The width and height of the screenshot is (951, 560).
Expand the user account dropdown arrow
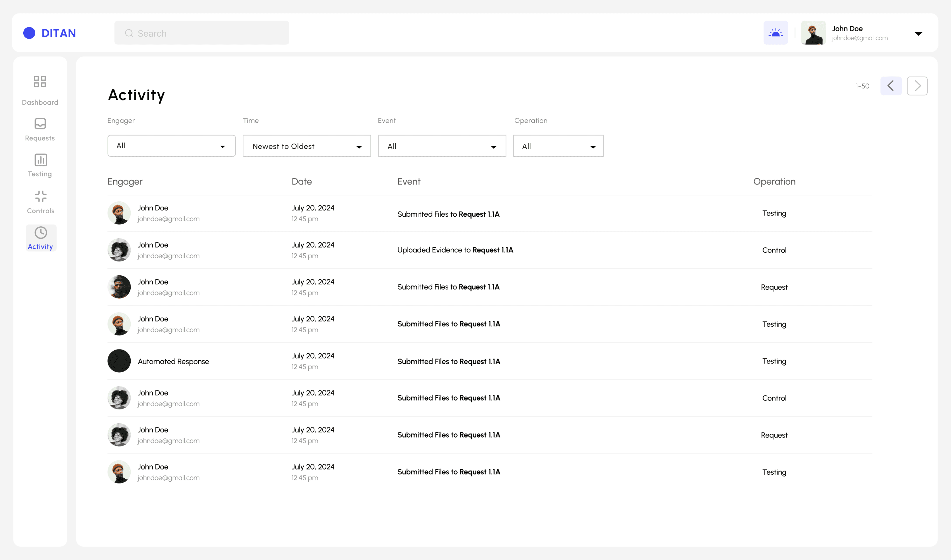pos(918,34)
